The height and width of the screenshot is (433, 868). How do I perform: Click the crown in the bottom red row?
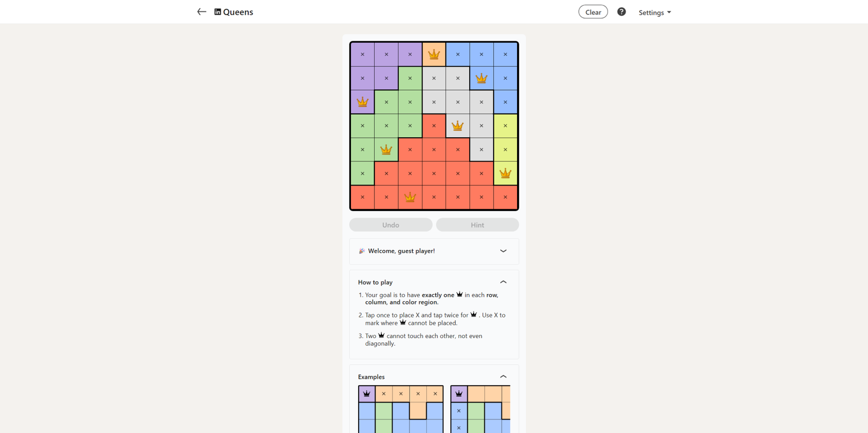[x=410, y=198]
